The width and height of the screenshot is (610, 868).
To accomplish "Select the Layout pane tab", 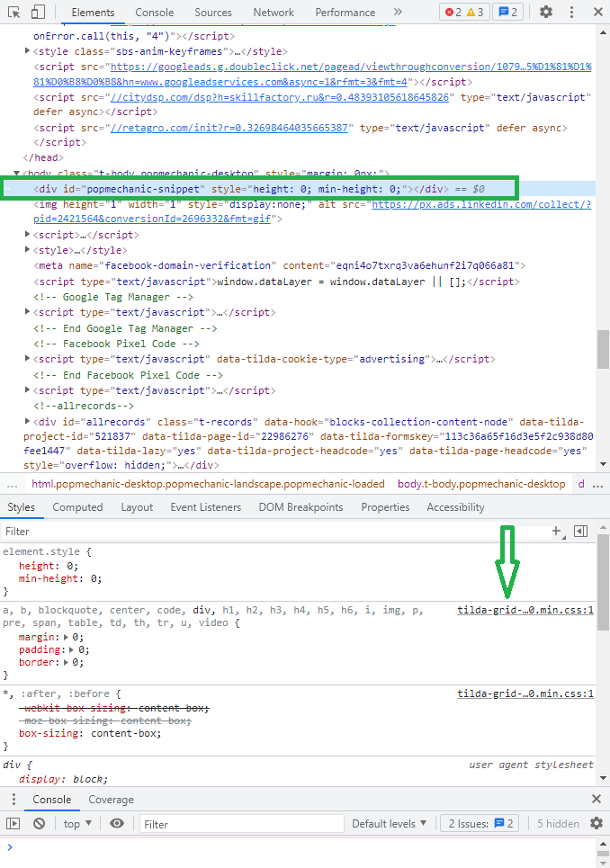I will 137,507.
